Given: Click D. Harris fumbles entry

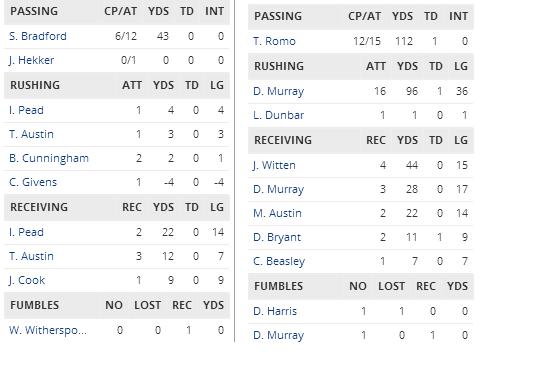Looking at the screenshot, I should click(275, 311).
